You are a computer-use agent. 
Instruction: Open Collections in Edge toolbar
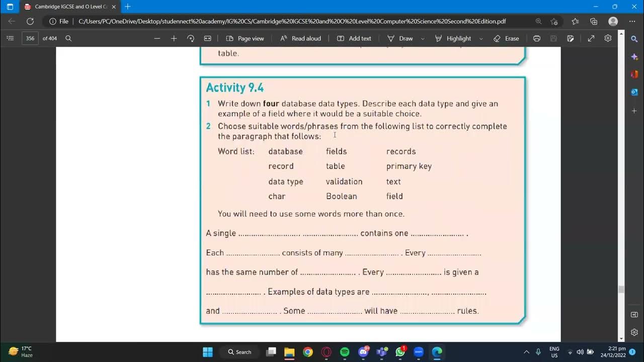coord(594,21)
